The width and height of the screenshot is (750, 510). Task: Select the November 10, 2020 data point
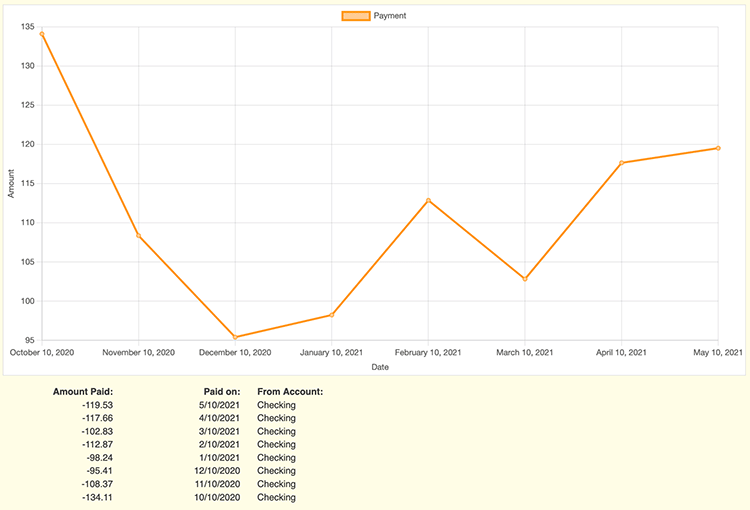pyautogui.click(x=138, y=236)
